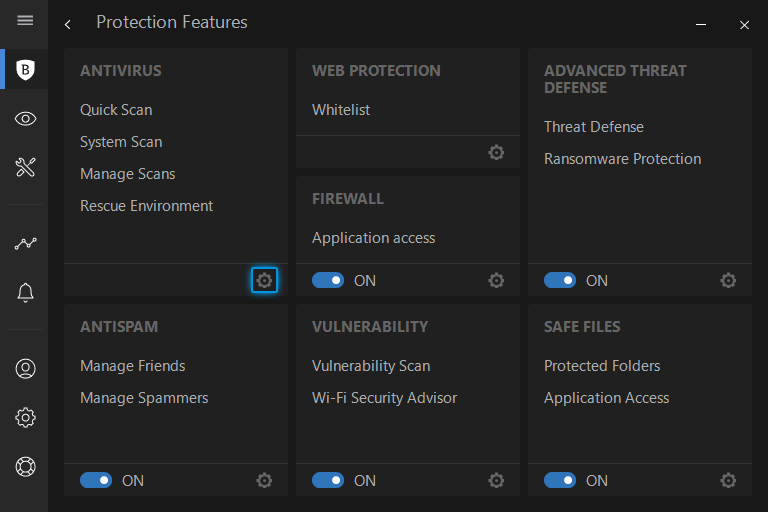Select the Bitdefender shield Protection icon
The width and height of the screenshot is (768, 512).
[x=25, y=70]
